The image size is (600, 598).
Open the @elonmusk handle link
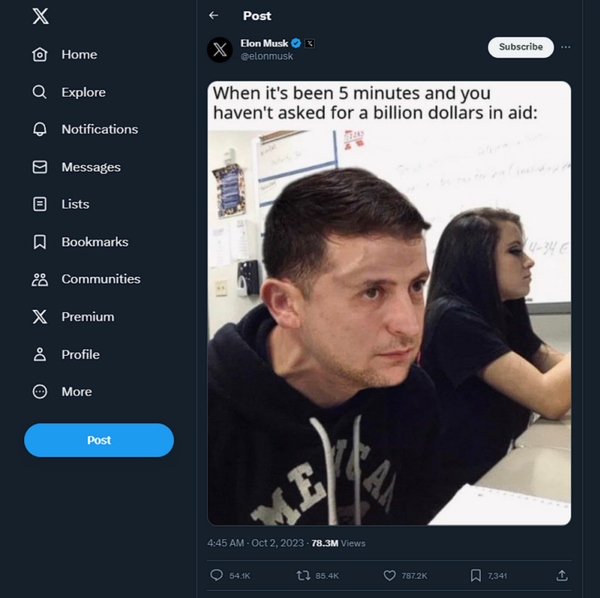267,56
